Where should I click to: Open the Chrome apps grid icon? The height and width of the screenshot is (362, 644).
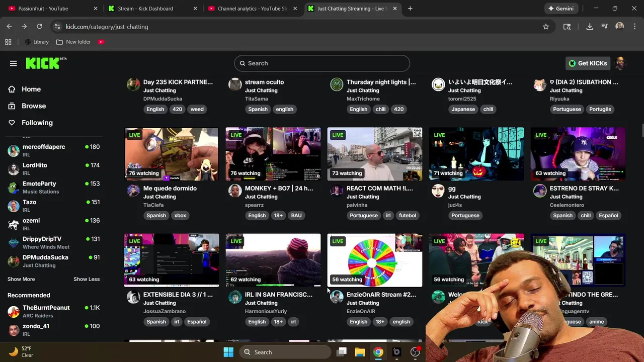[8, 42]
